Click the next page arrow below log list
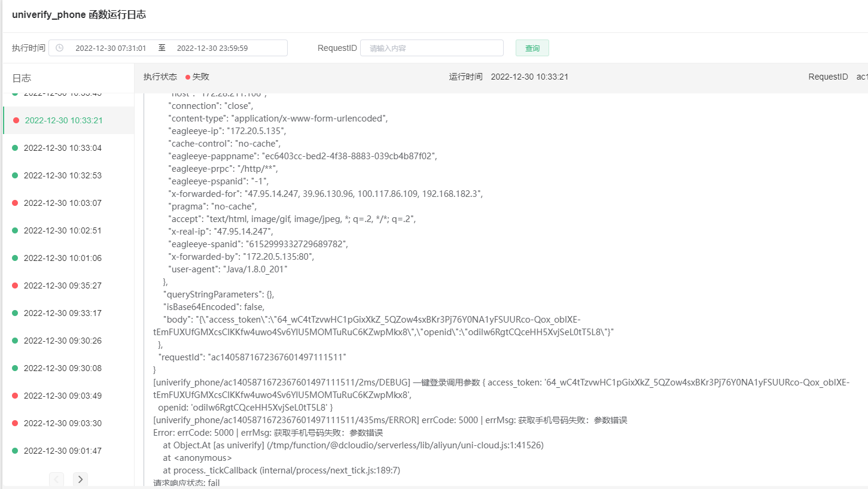The height and width of the screenshot is (489, 868). pos(80,479)
